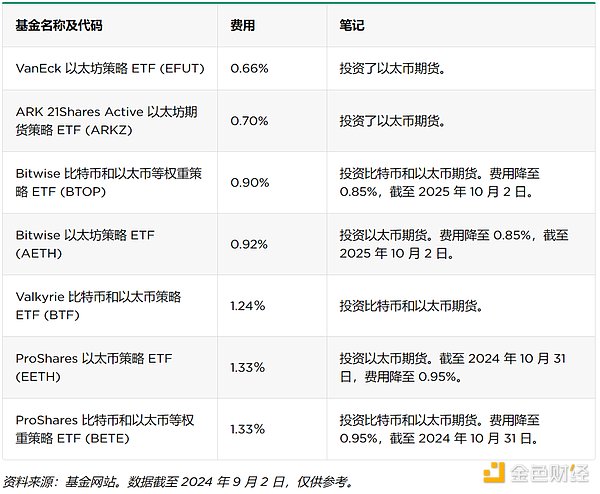Click the 1.24% fee value

tap(247, 305)
